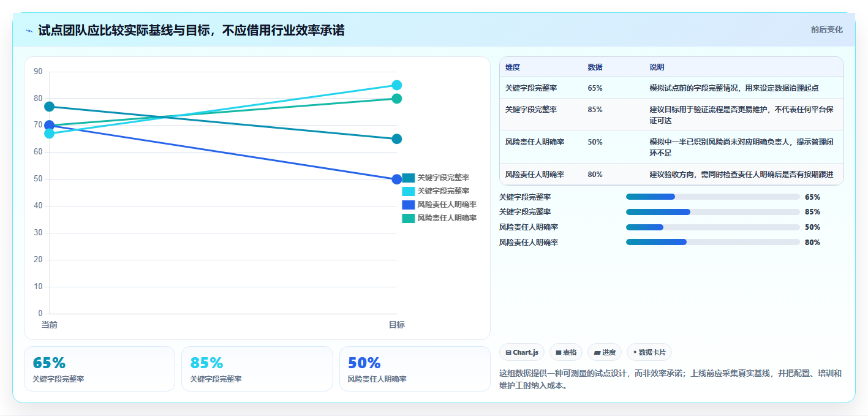Image resolution: width=868 pixels, height=416 pixels.
Task: Click the 关键字段完整率 cell in the 85% table row
Action: (531, 110)
